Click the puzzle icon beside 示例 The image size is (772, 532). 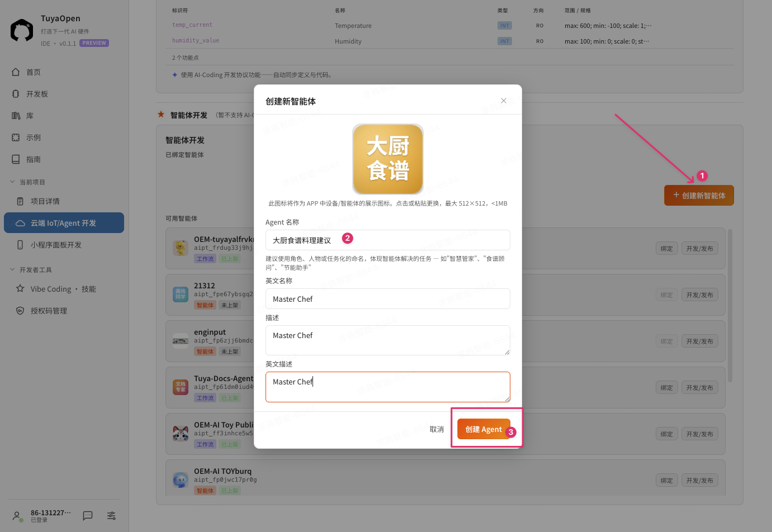tap(16, 137)
